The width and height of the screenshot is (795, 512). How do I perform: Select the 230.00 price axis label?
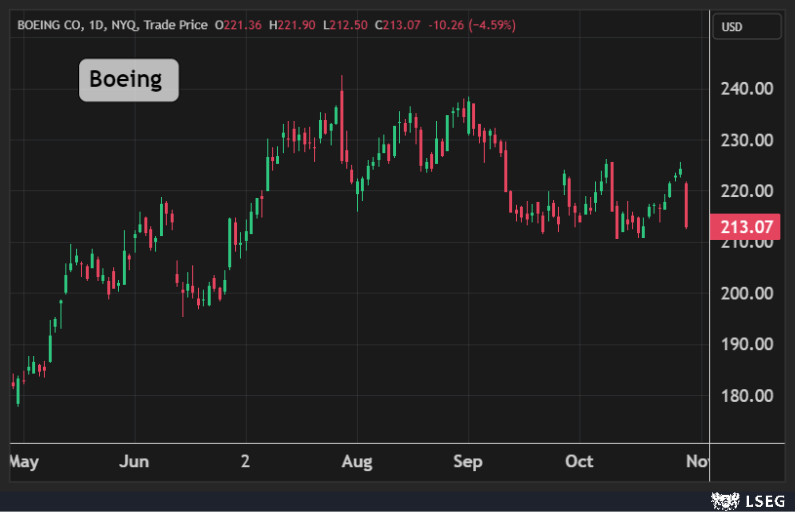click(747, 140)
